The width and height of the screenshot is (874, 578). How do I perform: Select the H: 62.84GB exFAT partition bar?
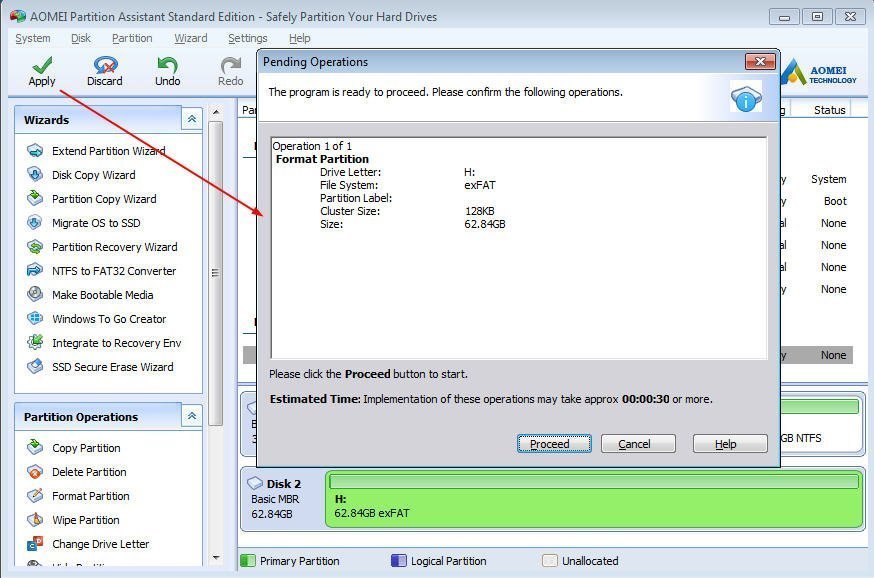[x=594, y=499]
